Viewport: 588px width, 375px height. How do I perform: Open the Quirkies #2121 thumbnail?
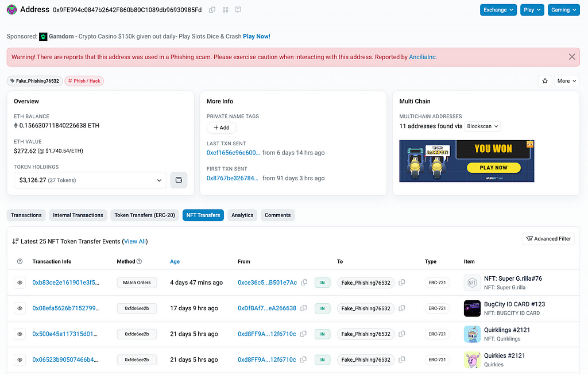tap(472, 359)
